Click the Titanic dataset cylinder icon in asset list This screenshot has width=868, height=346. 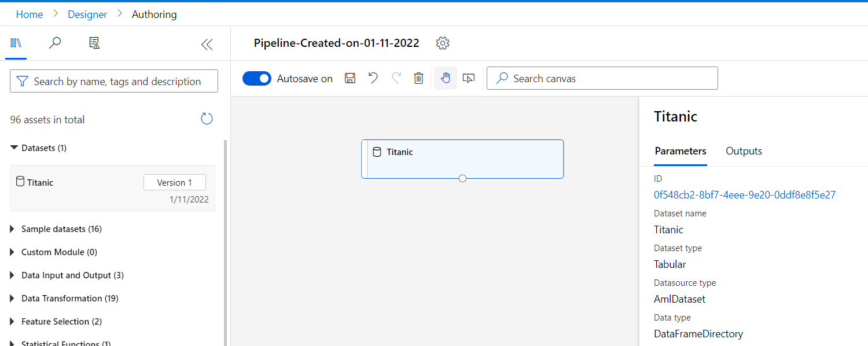(20, 182)
